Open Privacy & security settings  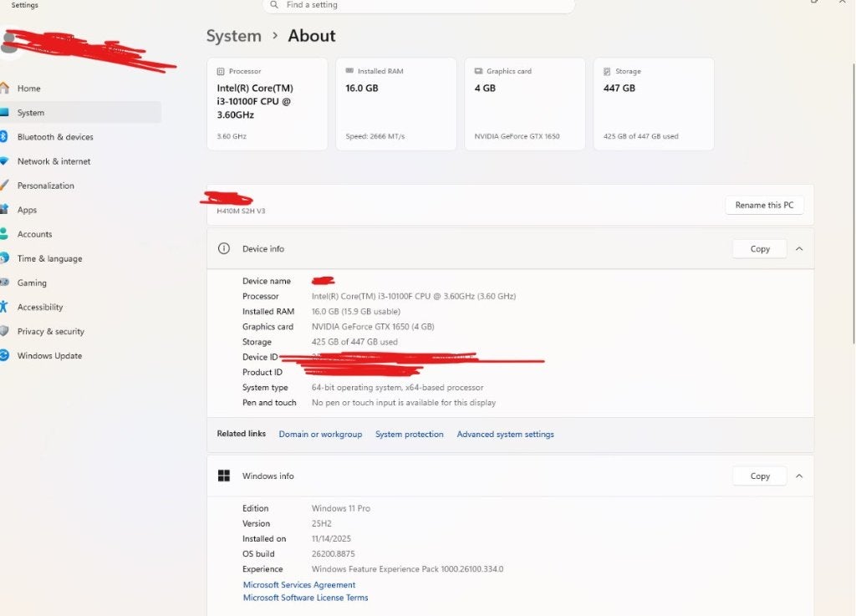coord(50,331)
